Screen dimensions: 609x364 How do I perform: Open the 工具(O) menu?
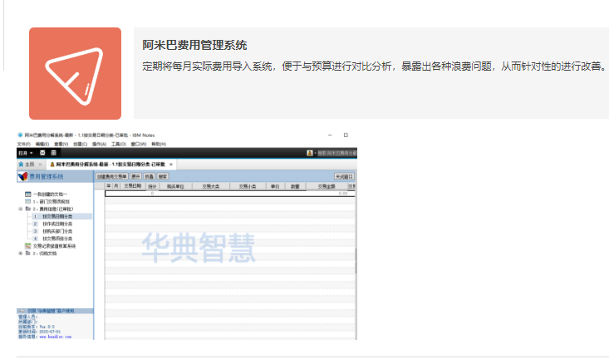click(x=119, y=144)
